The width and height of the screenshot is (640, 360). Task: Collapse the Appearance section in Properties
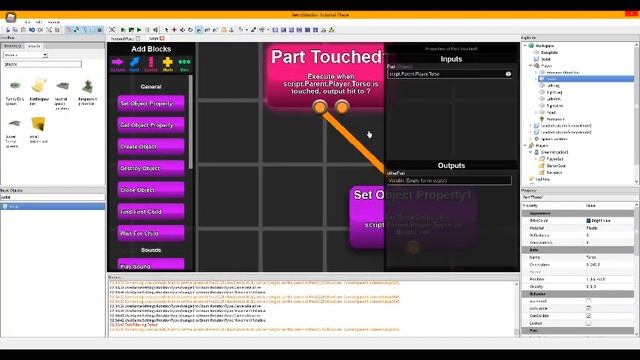pyautogui.click(x=578, y=213)
